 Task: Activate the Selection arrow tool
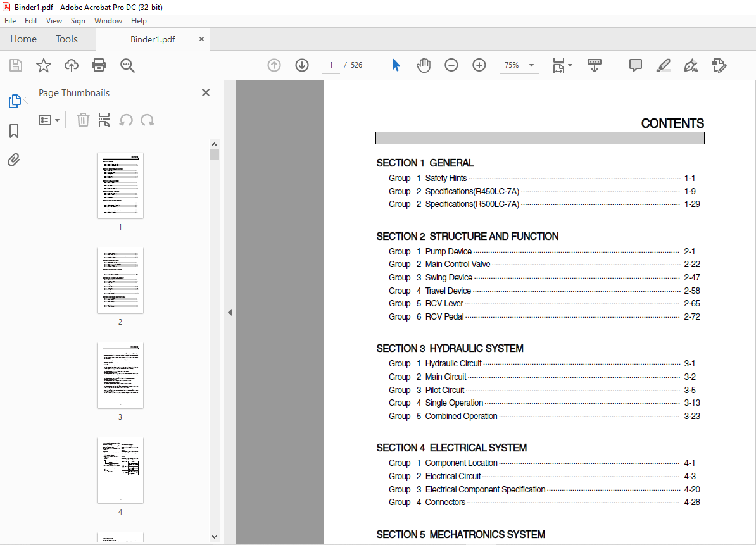[x=396, y=65]
